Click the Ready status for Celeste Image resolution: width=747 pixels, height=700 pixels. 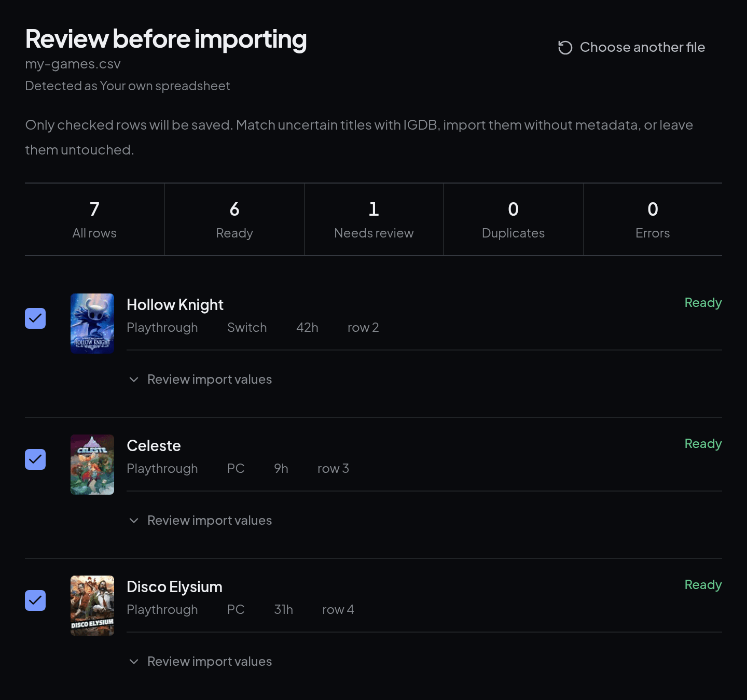coord(703,444)
